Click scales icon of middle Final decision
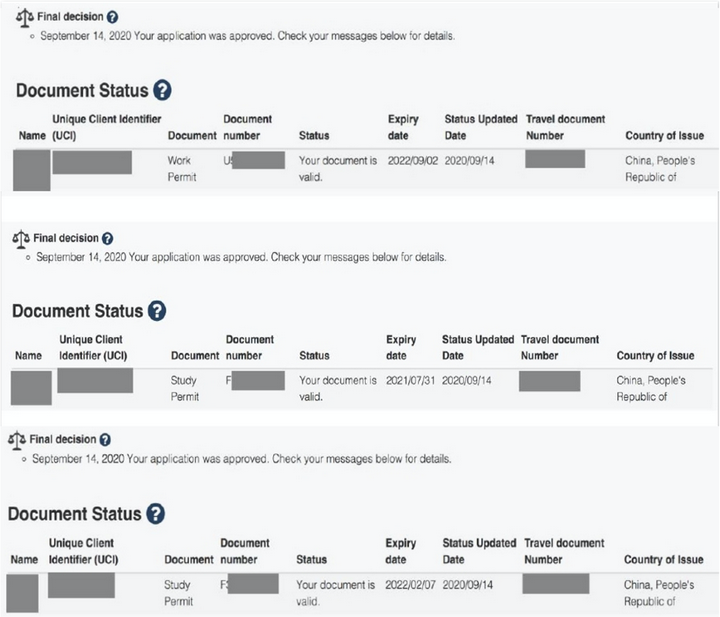720x617 pixels. (x=21, y=239)
